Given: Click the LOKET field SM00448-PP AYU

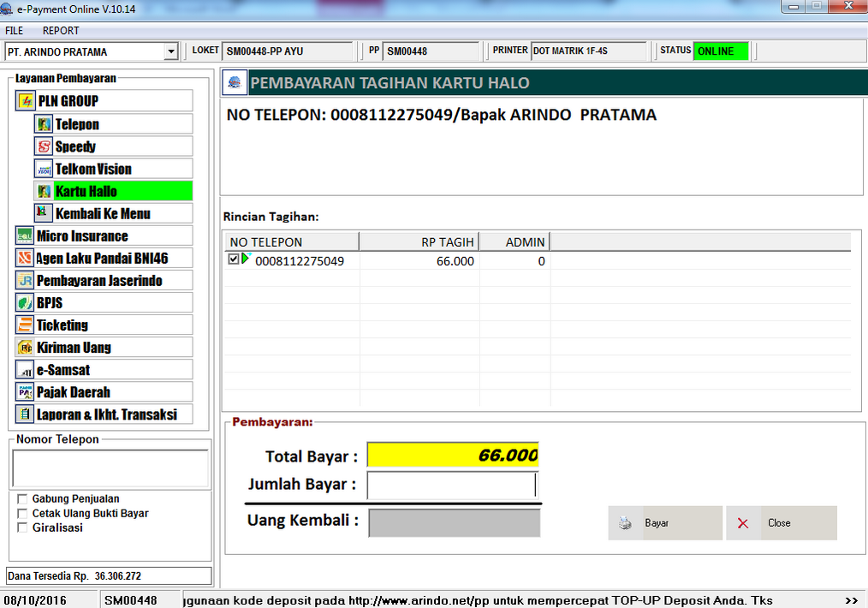Looking at the screenshot, I should tap(288, 51).
